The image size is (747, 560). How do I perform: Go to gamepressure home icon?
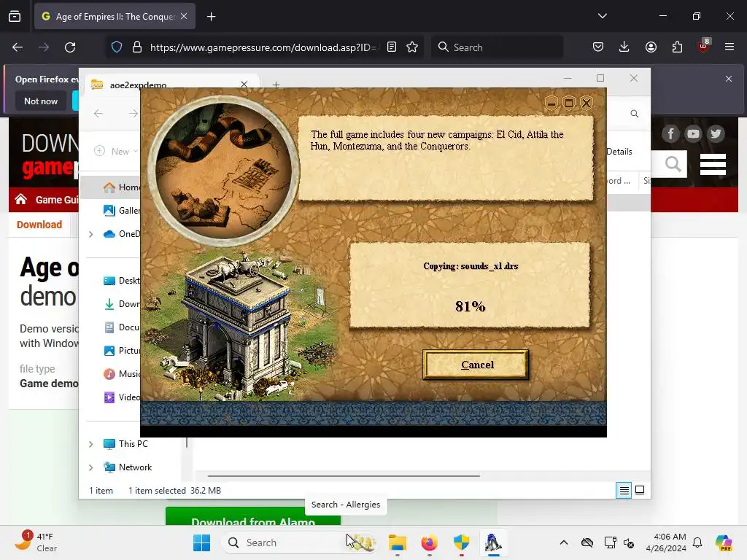tap(20, 199)
